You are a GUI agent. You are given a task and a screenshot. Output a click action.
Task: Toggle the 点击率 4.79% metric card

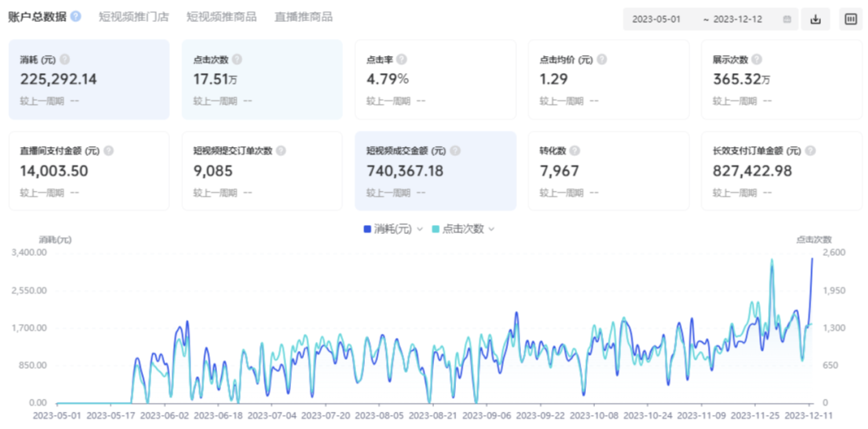click(435, 80)
